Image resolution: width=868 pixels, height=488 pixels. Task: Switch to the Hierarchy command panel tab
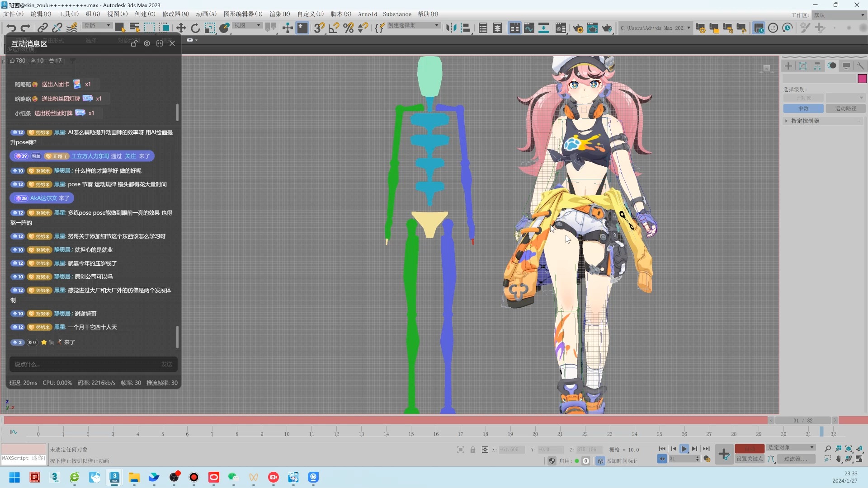pyautogui.click(x=817, y=66)
